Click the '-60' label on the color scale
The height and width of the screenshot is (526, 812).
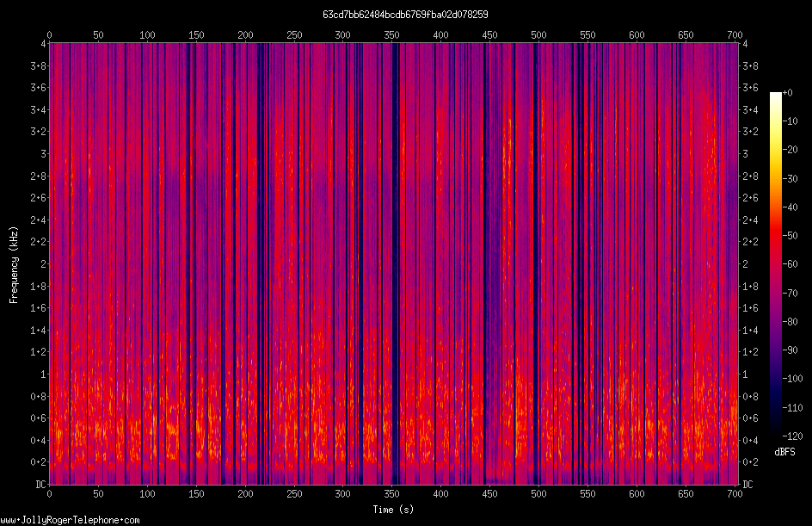tap(790, 264)
